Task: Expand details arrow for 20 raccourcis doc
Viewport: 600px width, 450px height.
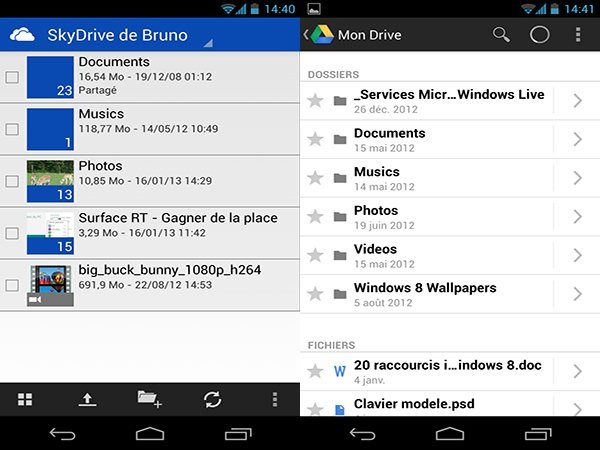Action: pos(578,371)
